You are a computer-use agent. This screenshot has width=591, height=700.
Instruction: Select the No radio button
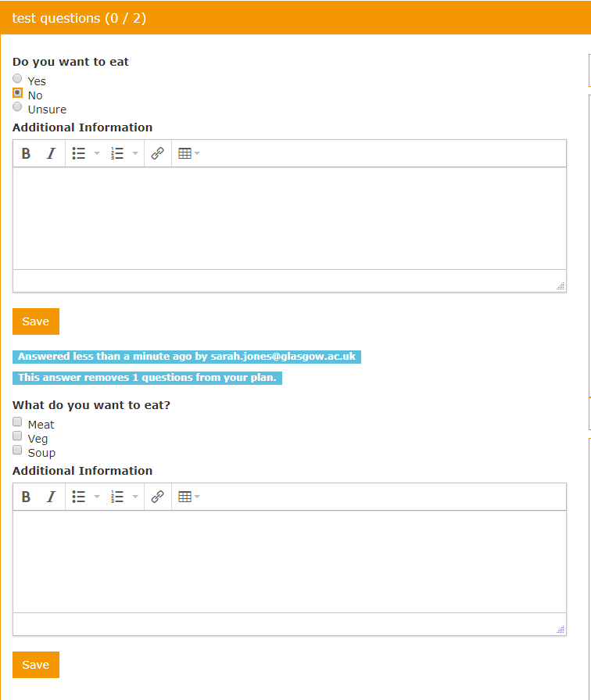[x=17, y=93]
